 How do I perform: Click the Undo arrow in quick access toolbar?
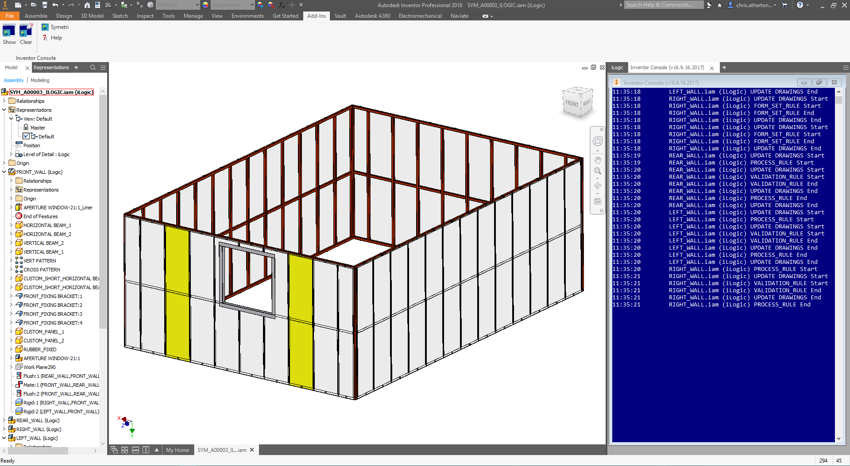[x=56, y=5]
